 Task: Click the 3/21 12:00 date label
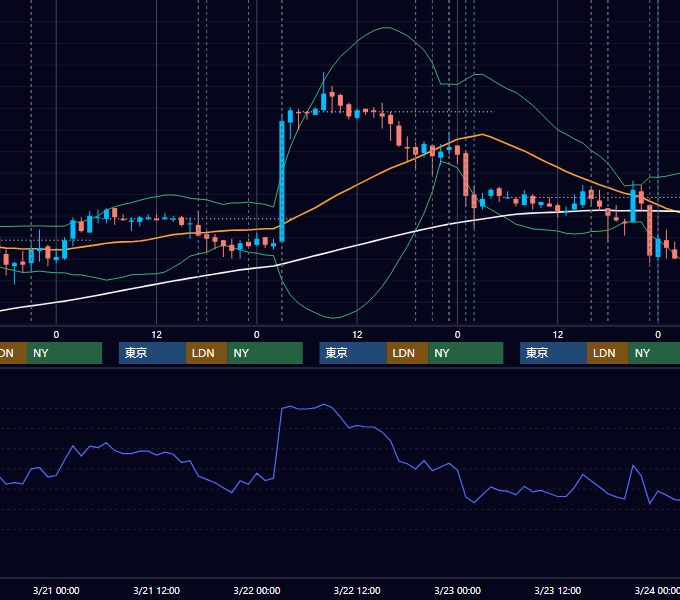coord(157,590)
